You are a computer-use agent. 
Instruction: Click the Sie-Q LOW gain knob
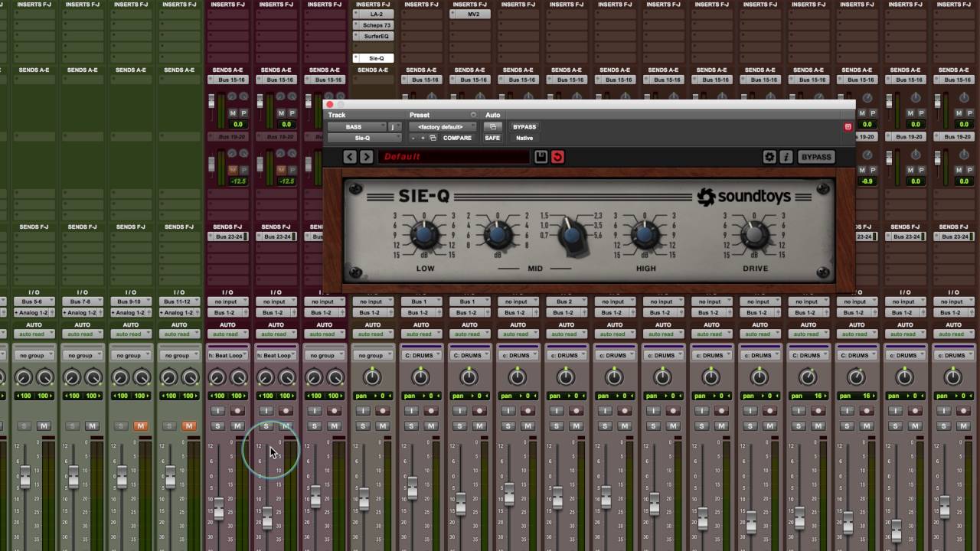click(x=425, y=234)
